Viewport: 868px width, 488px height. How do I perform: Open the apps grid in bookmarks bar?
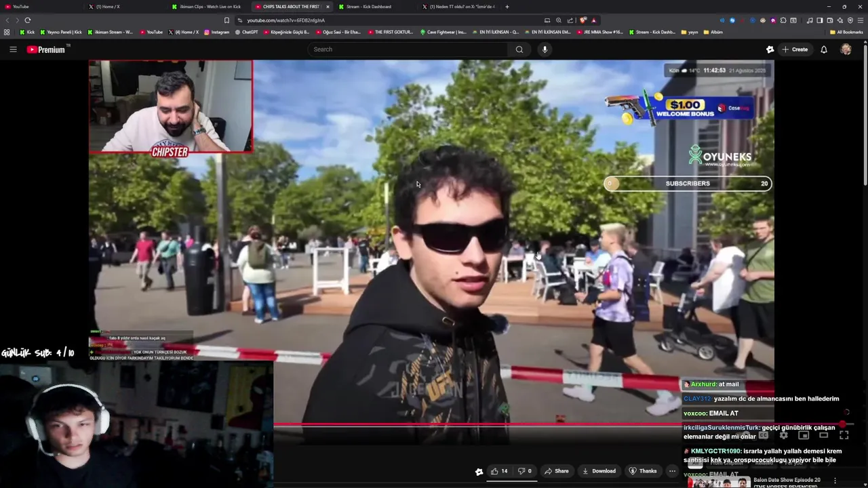click(x=7, y=32)
